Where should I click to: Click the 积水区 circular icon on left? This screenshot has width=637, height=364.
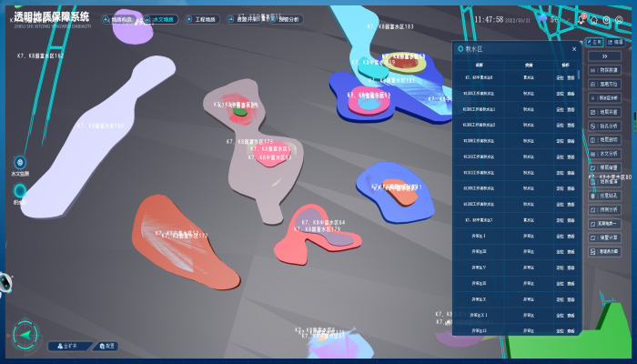19,190
